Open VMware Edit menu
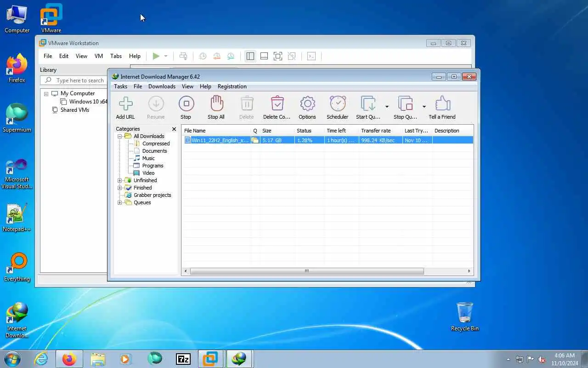The width and height of the screenshot is (588, 368). point(64,56)
